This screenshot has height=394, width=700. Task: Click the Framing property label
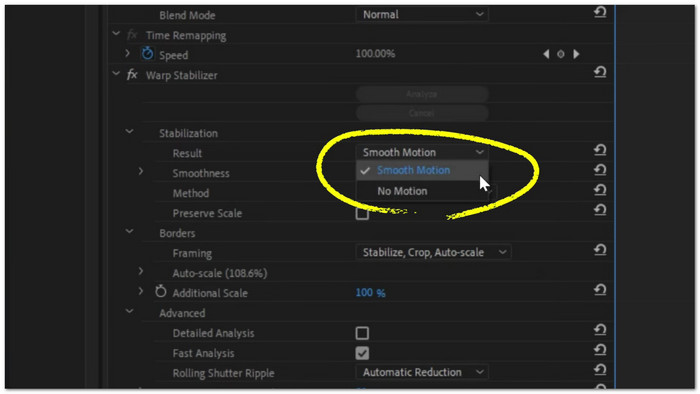click(x=192, y=253)
